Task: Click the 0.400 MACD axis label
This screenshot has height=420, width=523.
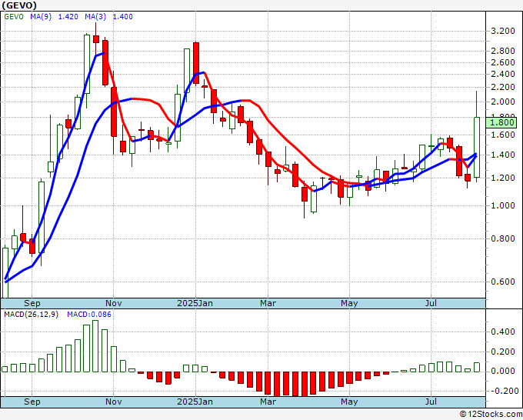Action: (x=503, y=332)
